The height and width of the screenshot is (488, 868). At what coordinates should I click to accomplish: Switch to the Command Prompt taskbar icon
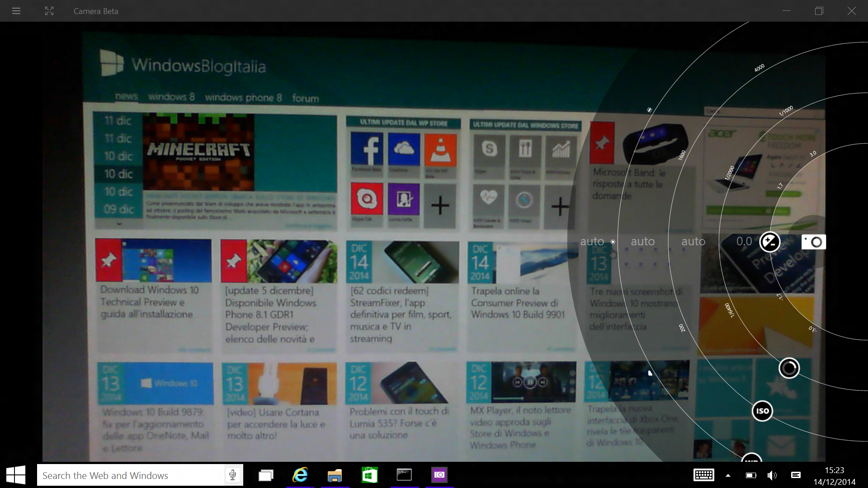pos(404,474)
